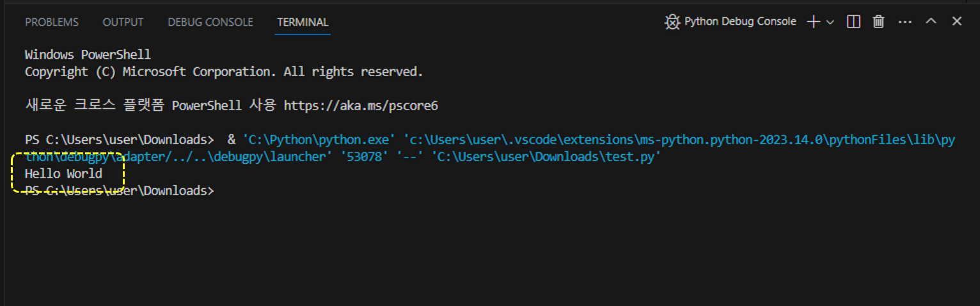Maximize the panel with the up chevron
This screenshot has height=306, width=980.
(x=931, y=21)
